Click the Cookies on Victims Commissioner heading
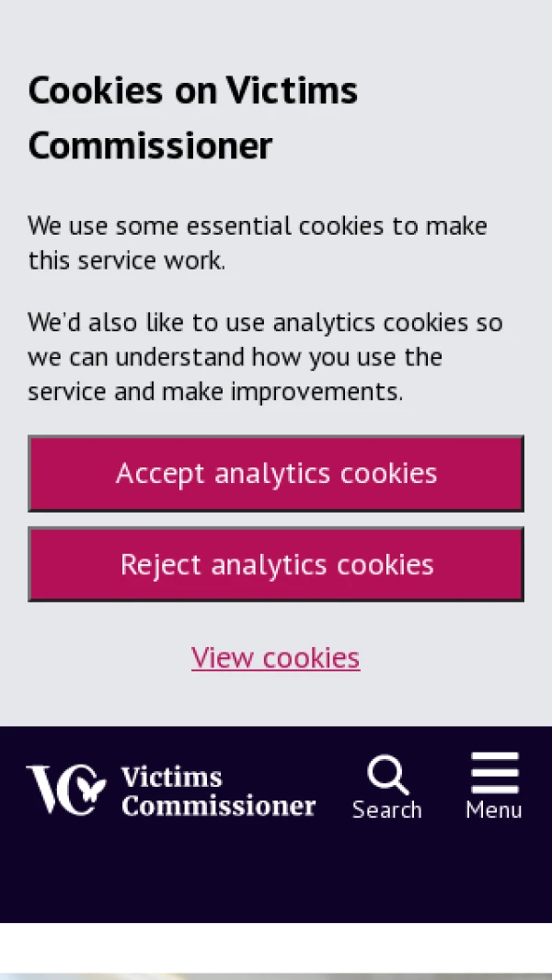Viewport: 552px width, 980px height. [193, 118]
